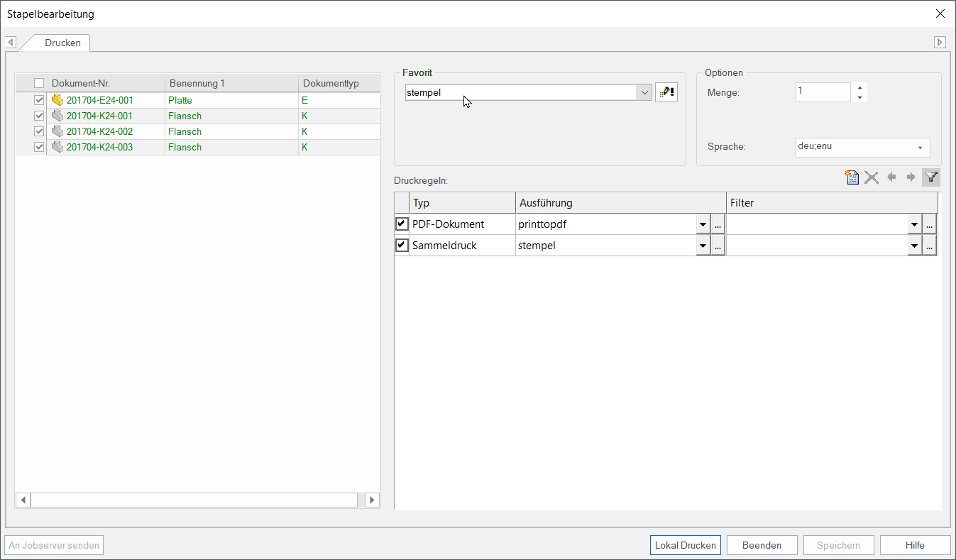Uncheck the Sammeldruck rule checkbox
Image resolution: width=956 pixels, height=560 pixels.
(402, 246)
